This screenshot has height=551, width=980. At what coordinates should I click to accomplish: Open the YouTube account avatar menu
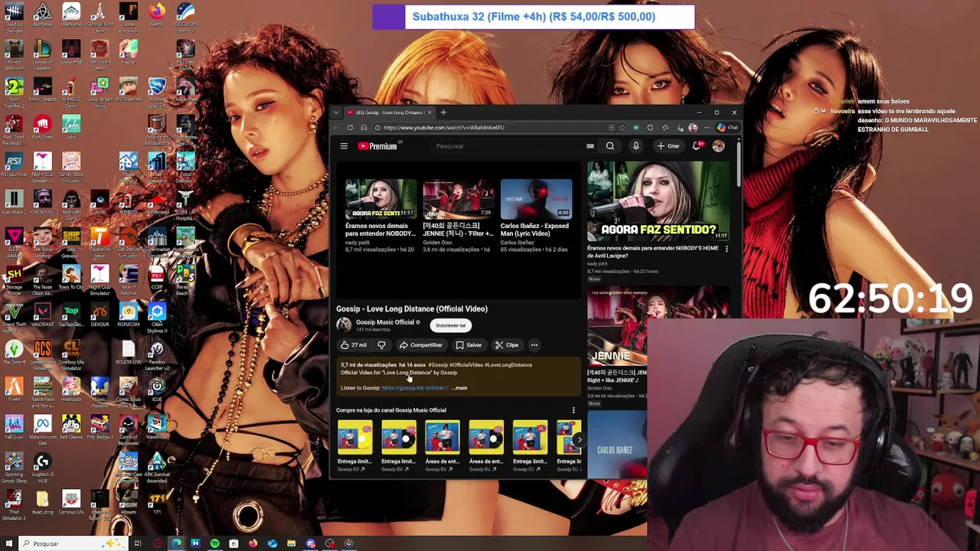pyautogui.click(x=718, y=146)
